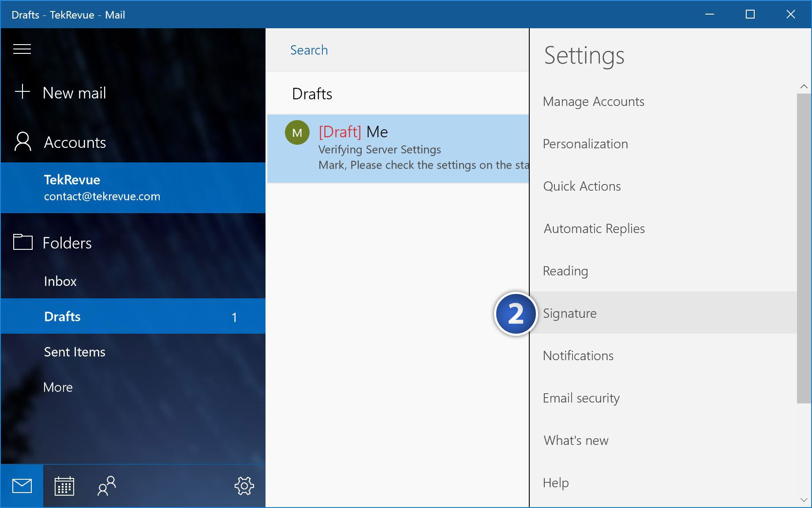812x508 pixels.
Task: Maximize the Mail window
Action: (750, 15)
